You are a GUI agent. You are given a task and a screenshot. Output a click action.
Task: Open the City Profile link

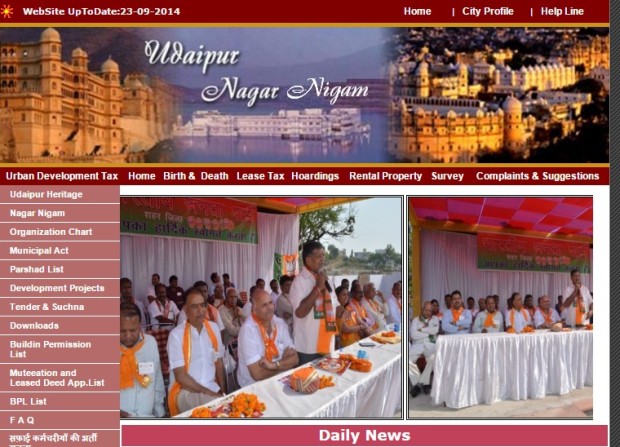coord(488,11)
